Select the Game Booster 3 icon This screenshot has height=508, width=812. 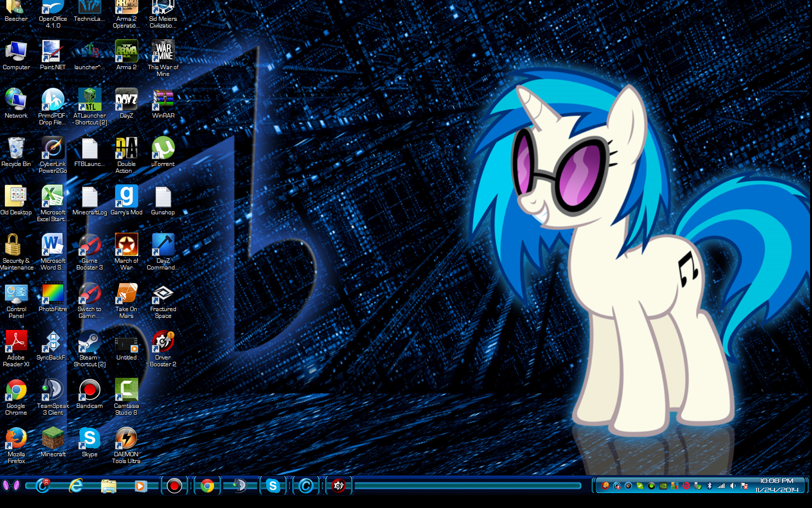coord(89,252)
